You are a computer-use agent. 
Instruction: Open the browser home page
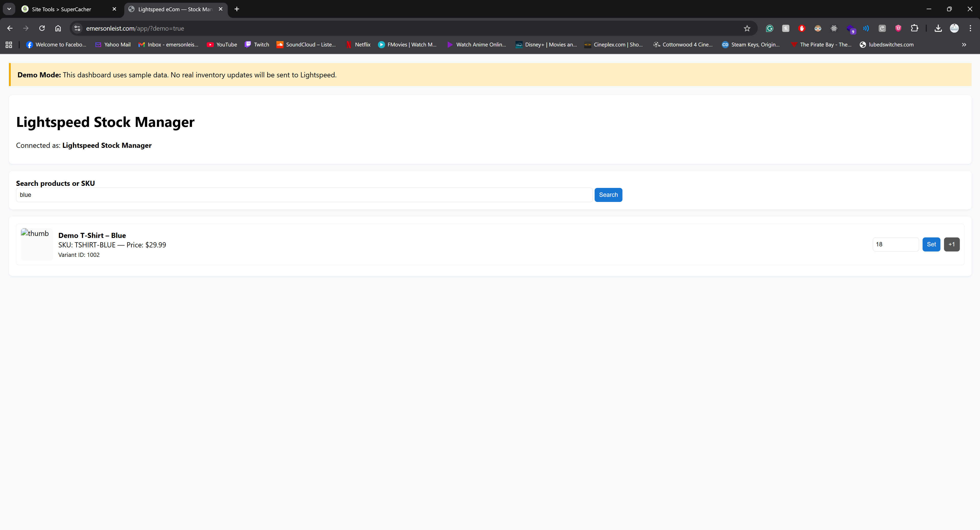[58, 28]
